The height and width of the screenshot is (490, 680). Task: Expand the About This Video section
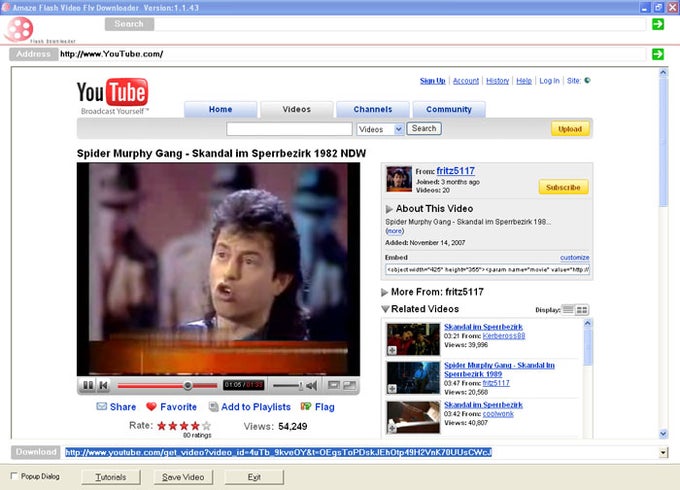pos(389,209)
